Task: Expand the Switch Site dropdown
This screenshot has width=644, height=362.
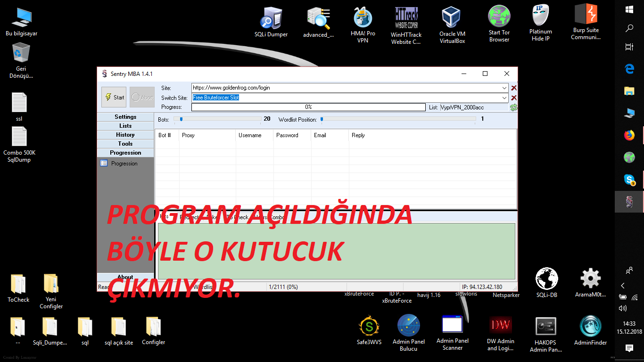Action: point(505,98)
